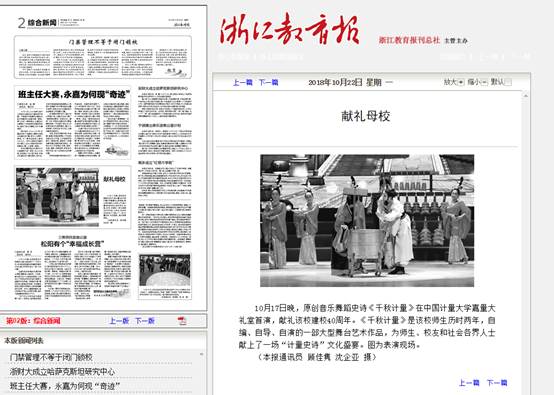Image resolution: width=554 pixels, height=395 pixels.
Task: Click the article scroll-up arrow
Action: tap(525, 96)
